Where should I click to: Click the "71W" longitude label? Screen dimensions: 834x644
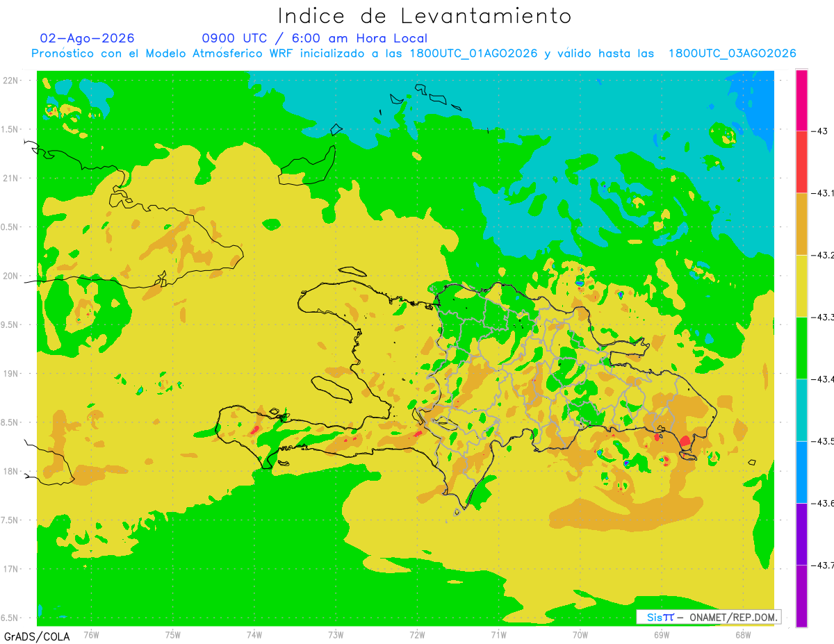point(498,635)
